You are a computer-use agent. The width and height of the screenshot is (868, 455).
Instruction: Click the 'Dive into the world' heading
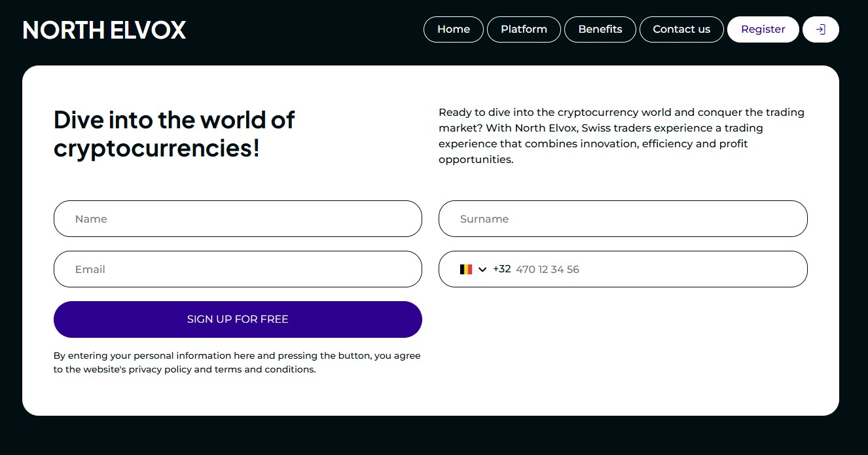tap(174, 134)
